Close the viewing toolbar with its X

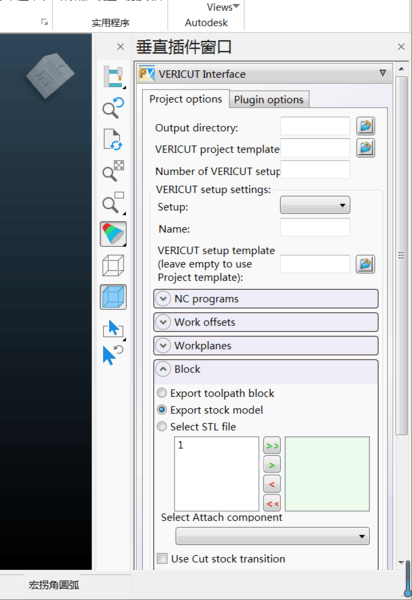(x=121, y=47)
